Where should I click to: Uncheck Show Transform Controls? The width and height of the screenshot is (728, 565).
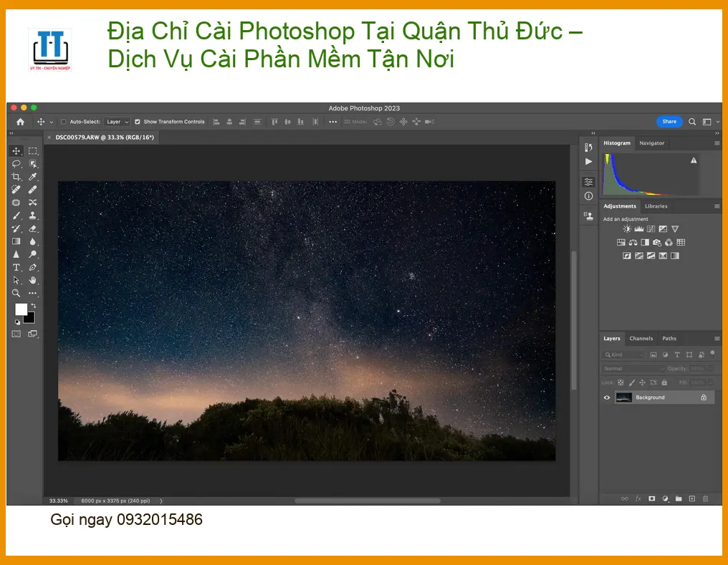pyautogui.click(x=138, y=122)
